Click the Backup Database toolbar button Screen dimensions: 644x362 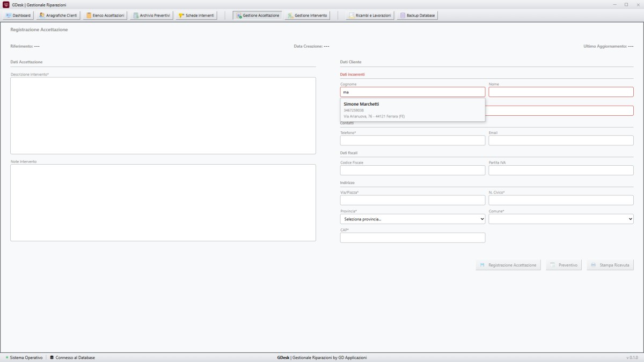(418, 16)
